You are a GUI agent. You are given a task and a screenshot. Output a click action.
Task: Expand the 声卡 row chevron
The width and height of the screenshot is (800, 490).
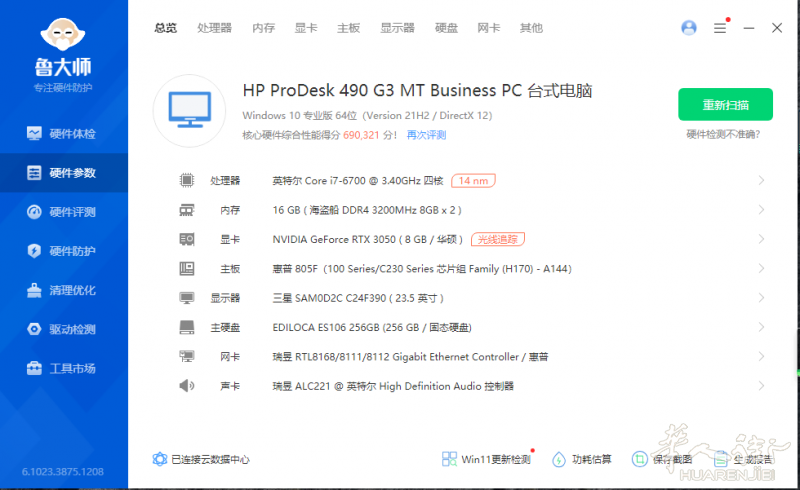[761, 386]
